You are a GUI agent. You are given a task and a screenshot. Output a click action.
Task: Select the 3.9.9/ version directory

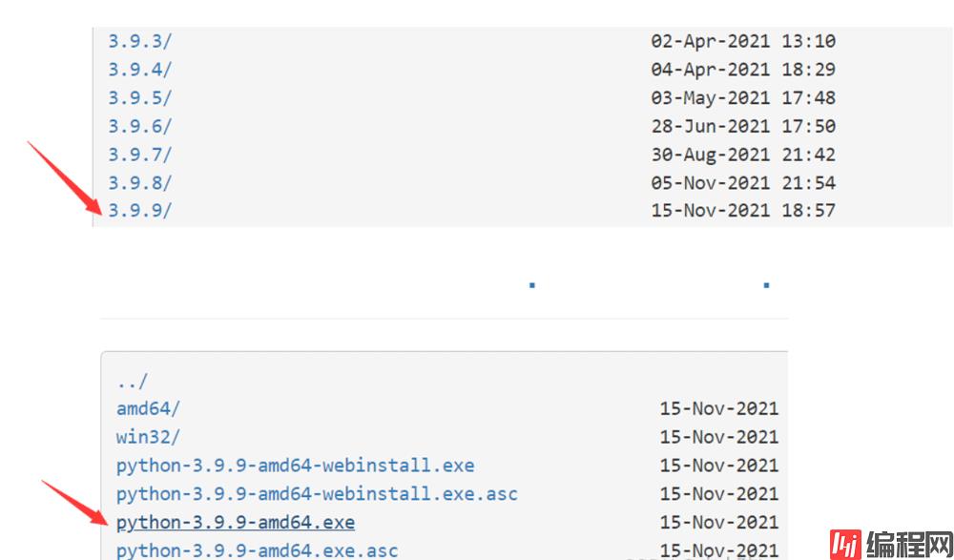(x=139, y=210)
